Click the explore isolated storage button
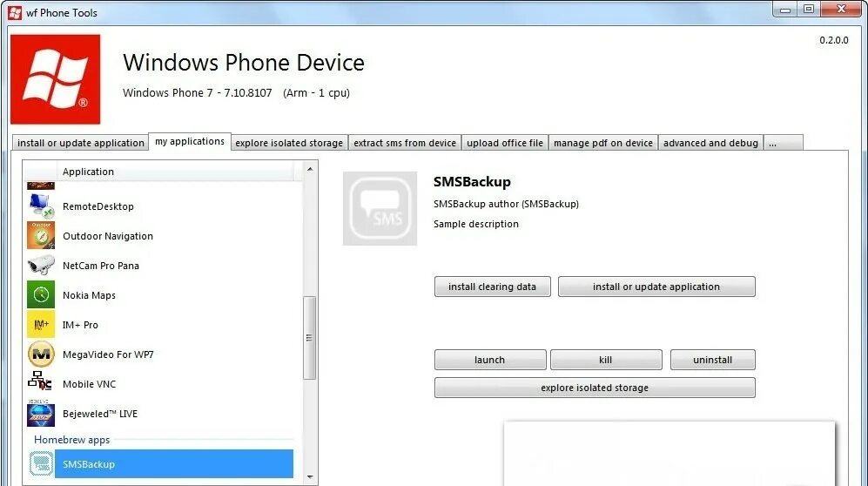The height and width of the screenshot is (486, 868). (595, 388)
